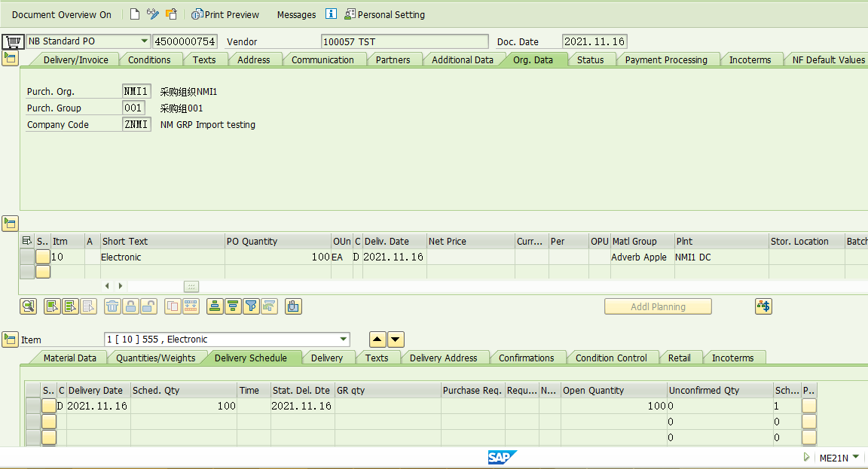
Task: Switch to the Conditions header tab
Action: [149, 60]
